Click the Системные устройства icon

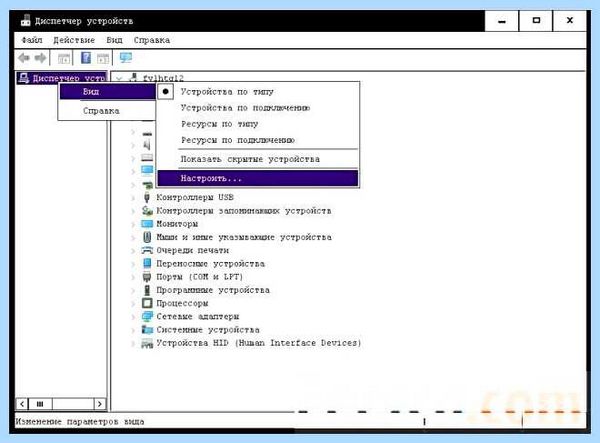point(147,329)
